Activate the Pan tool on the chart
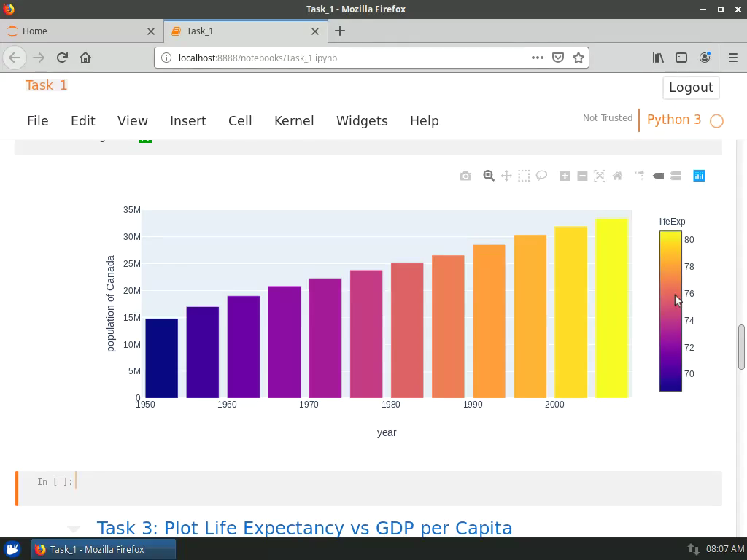Screen dimensions: 747x560 tap(506, 176)
